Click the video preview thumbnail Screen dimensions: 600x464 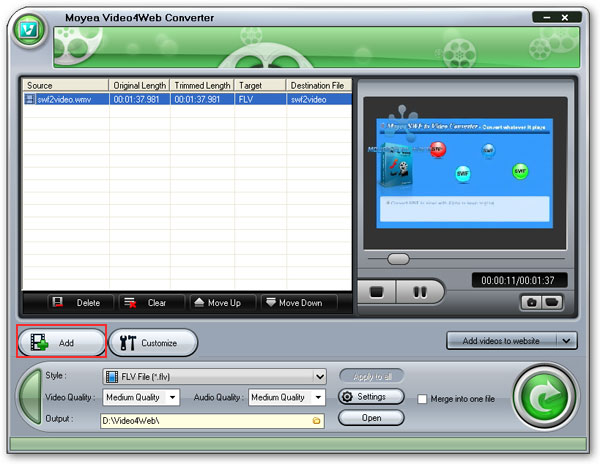click(465, 173)
